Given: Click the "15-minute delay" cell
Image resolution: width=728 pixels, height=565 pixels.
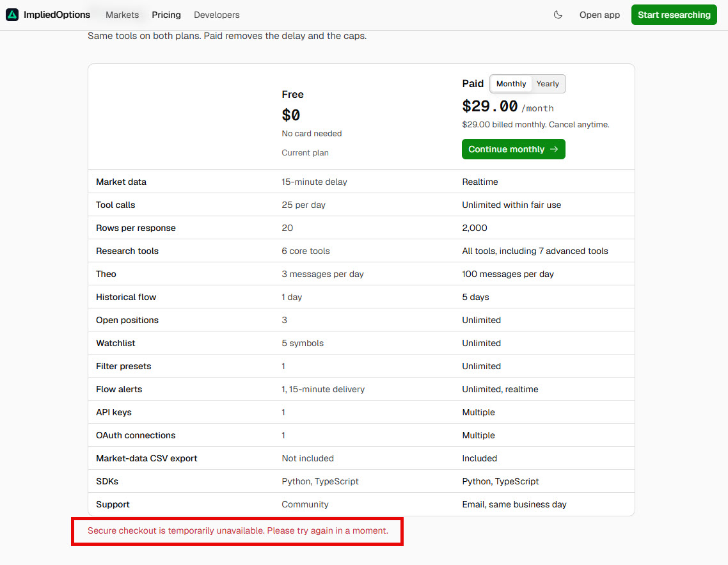Looking at the screenshot, I should 314,182.
